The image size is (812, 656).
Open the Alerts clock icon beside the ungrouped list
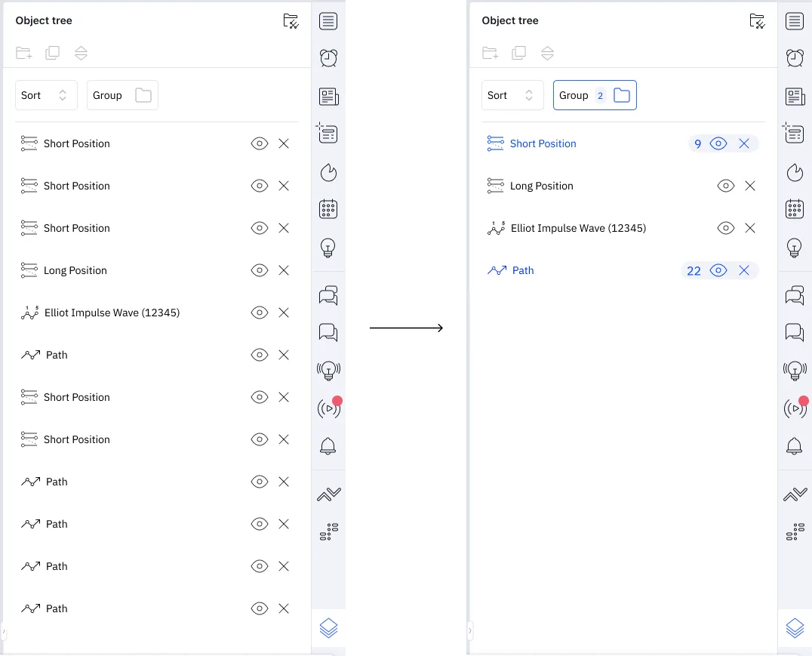(328, 58)
